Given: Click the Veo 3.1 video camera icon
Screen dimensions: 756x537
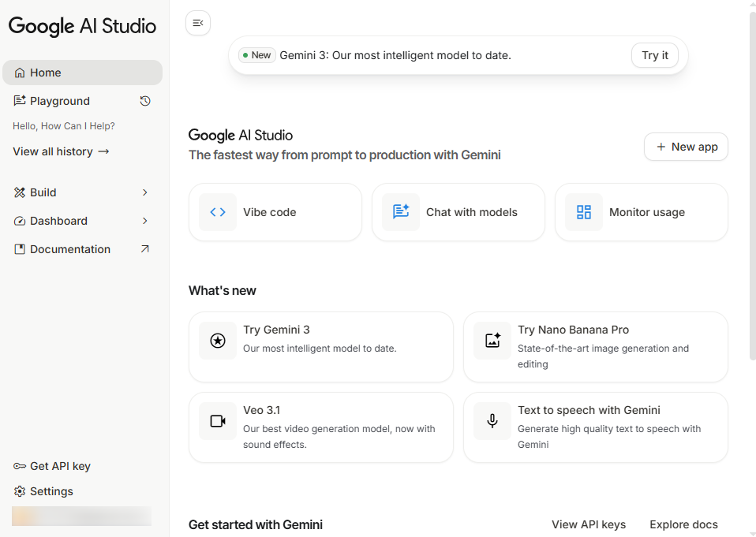Looking at the screenshot, I should click(218, 421).
